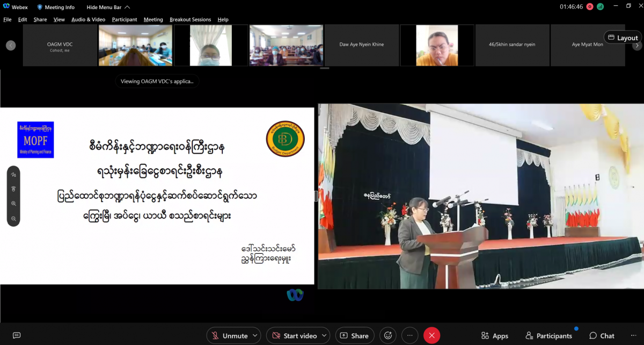This screenshot has width=644, height=345.
Task: Click the red recording indicator icon
Action: point(590,7)
